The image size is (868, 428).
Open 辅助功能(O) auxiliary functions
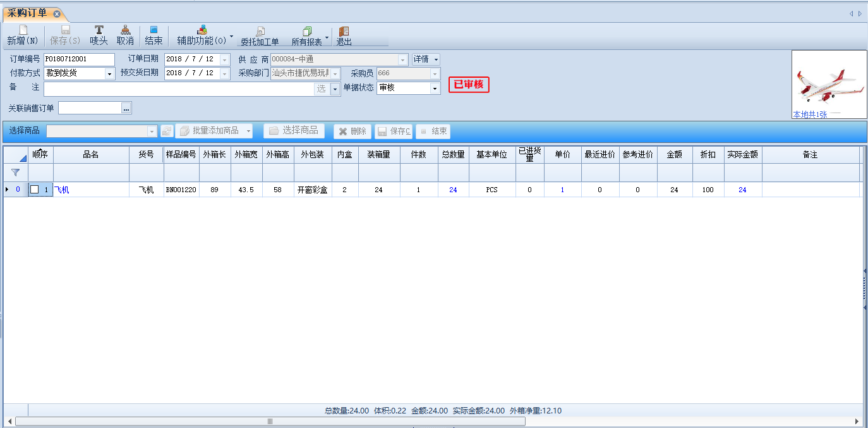pyautogui.click(x=202, y=30)
